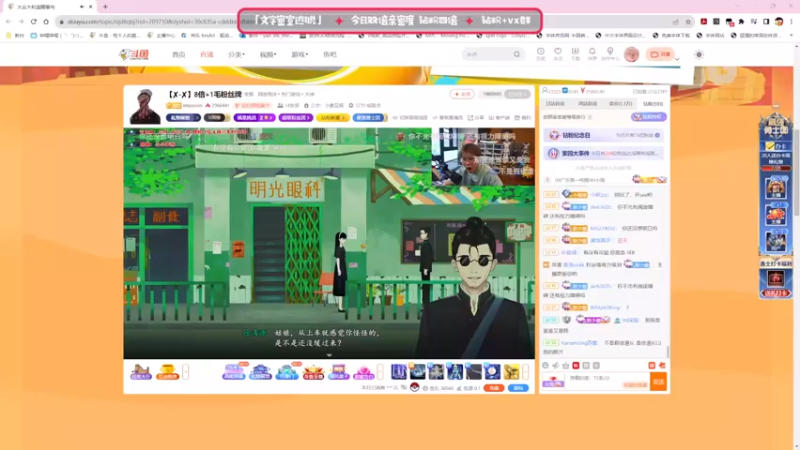Open the light blue badge under room title
Screen dimensions: 800x450
(368, 117)
